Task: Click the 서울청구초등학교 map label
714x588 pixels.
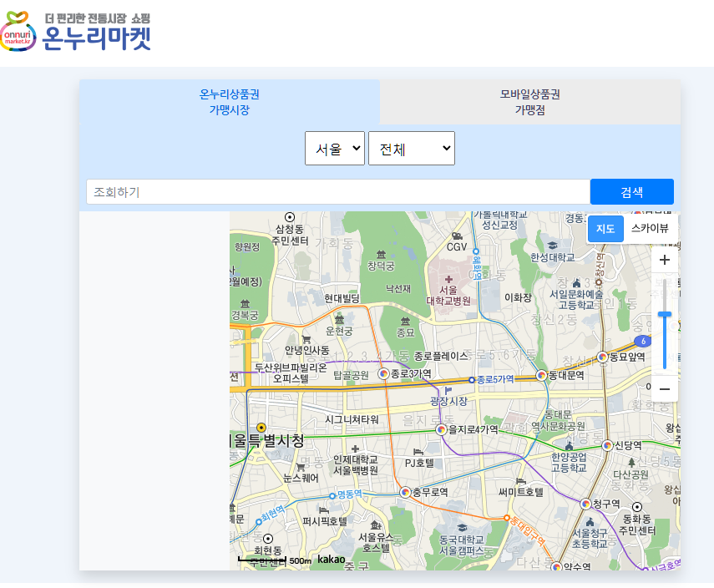Action: [x=590, y=539]
